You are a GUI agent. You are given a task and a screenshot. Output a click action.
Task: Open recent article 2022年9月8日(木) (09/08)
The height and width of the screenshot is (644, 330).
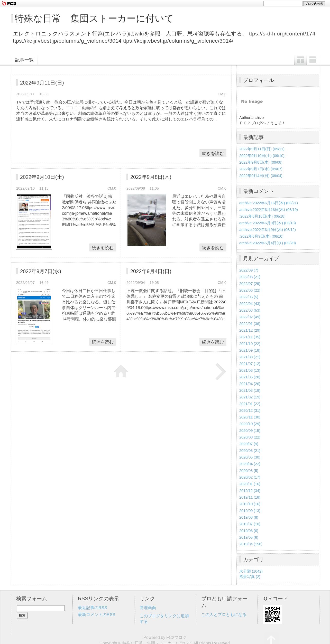[261, 162]
